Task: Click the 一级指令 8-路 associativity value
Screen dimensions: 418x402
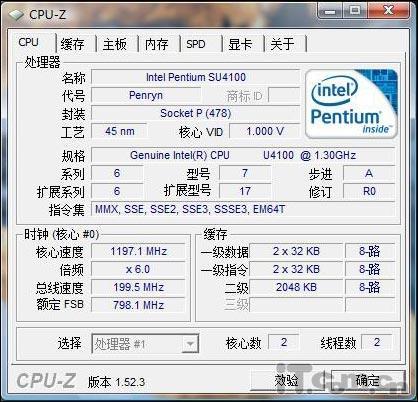Action: (x=370, y=269)
